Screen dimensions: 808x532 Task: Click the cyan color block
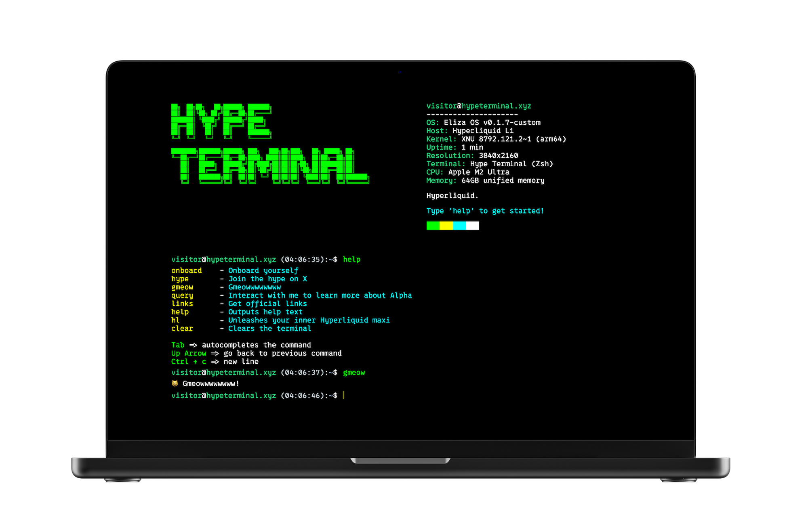tap(459, 226)
